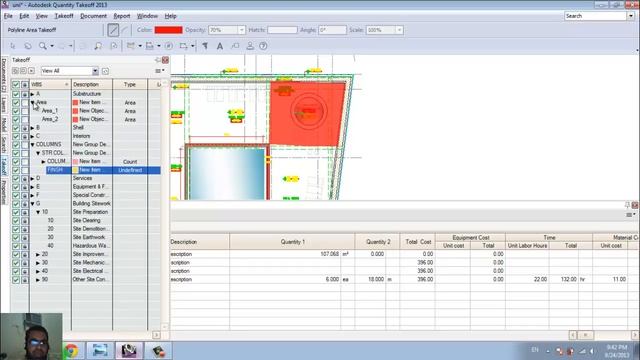Open the workbook pane options menu icon
640x360 pixels.
(x=630, y=215)
